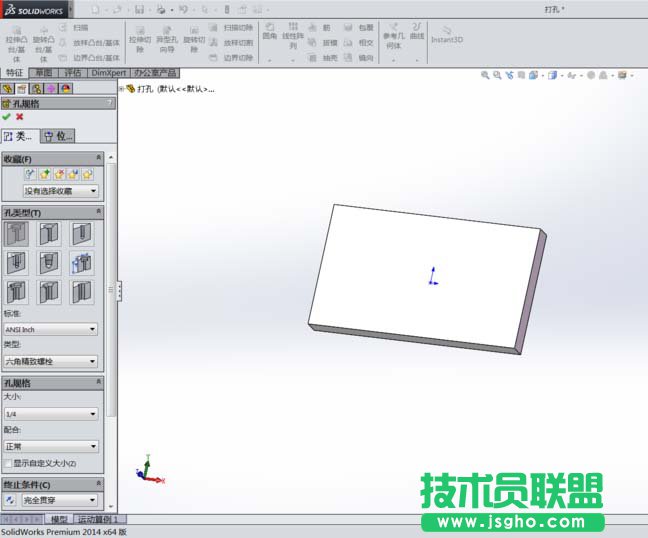Select the Countersink hole type
The image size is (648, 538).
[x=49, y=233]
